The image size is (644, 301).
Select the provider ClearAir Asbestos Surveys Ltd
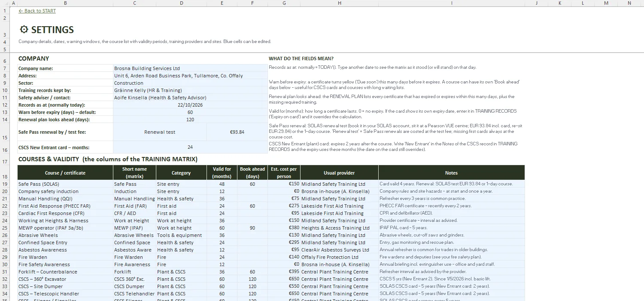[x=339, y=249]
